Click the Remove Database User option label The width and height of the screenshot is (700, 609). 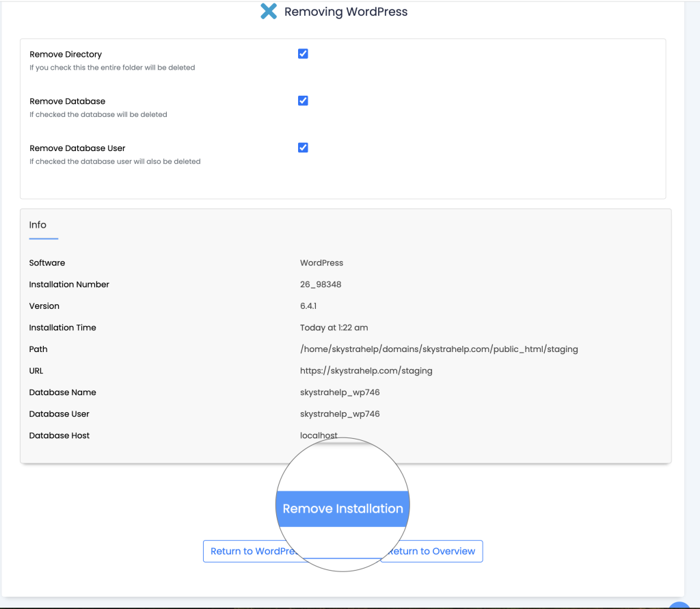[77, 148]
